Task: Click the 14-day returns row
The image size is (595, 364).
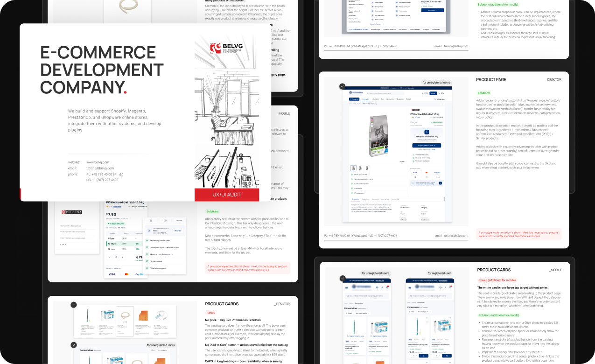Action: [164, 261]
